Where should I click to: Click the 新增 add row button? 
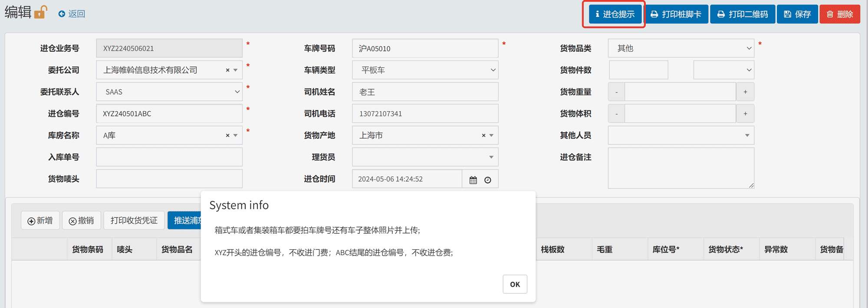[x=40, y=220]
